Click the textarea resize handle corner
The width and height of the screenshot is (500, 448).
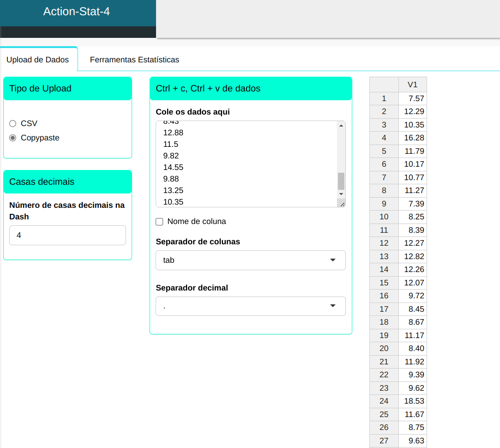342,204
